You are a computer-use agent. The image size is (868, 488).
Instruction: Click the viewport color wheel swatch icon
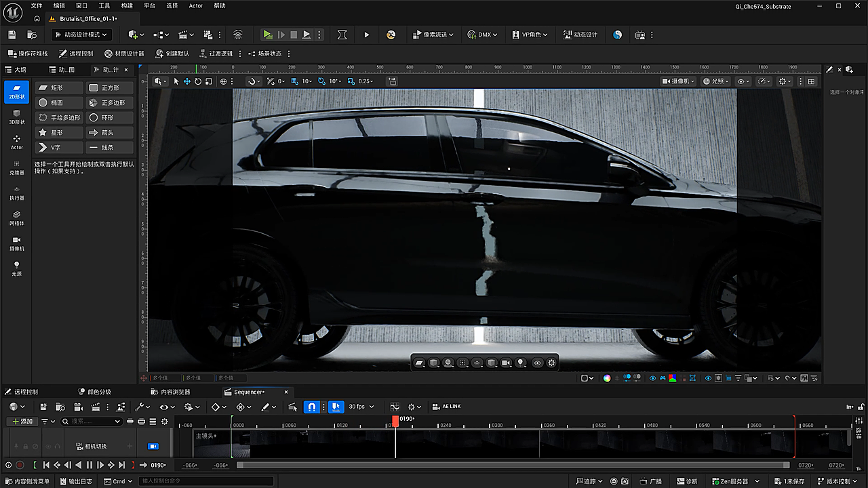607,378
